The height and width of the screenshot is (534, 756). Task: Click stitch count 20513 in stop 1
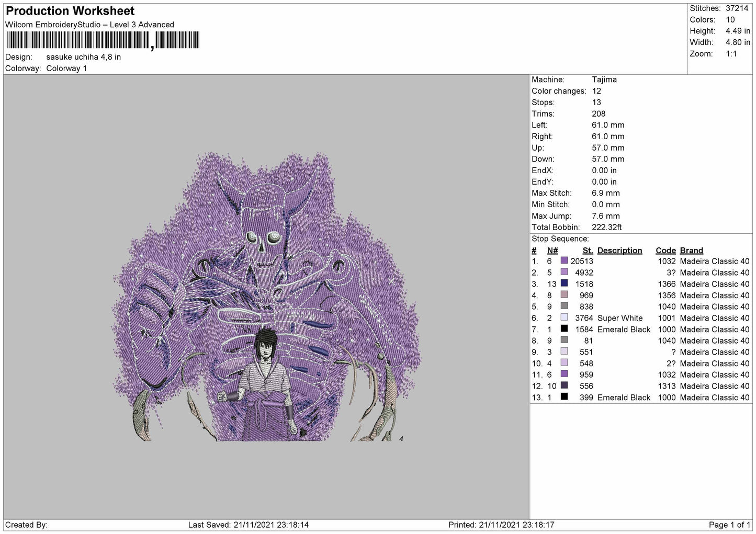(582, 261)
